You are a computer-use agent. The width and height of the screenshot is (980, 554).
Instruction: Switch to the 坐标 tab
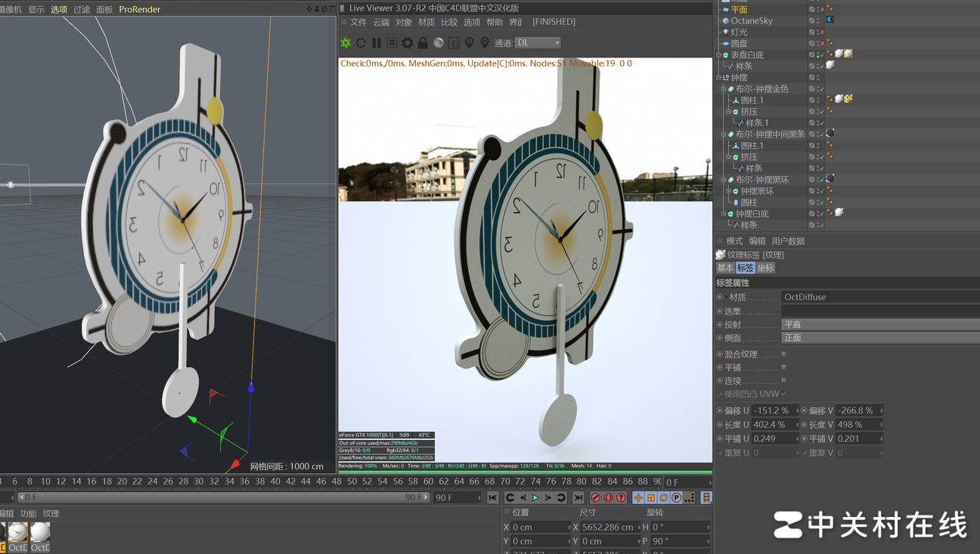point(765,268)
